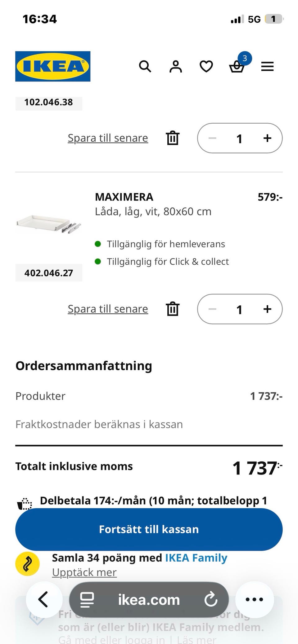
Task: Open the shopping basket with 3 items
Action: (237, 66)
